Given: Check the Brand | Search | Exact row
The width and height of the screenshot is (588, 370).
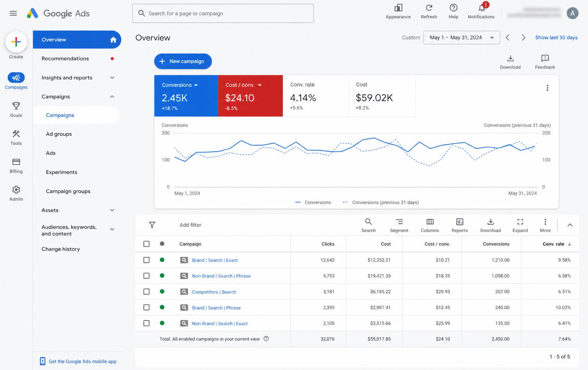Looking at the screenshot, I should coord(147,260).
